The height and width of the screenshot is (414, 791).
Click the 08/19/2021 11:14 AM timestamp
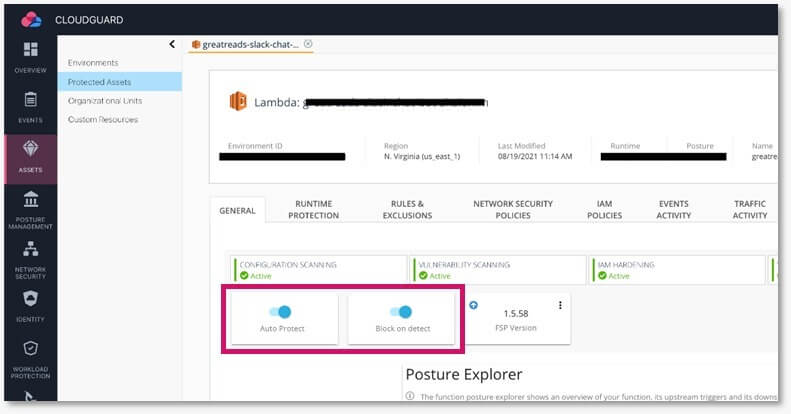pyautogui.click(x=535, y=156)
